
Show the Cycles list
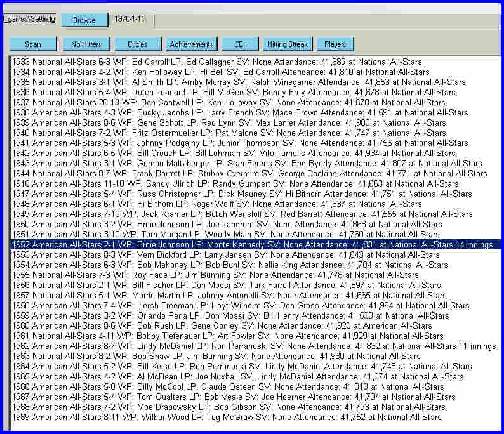coord(137,44)
